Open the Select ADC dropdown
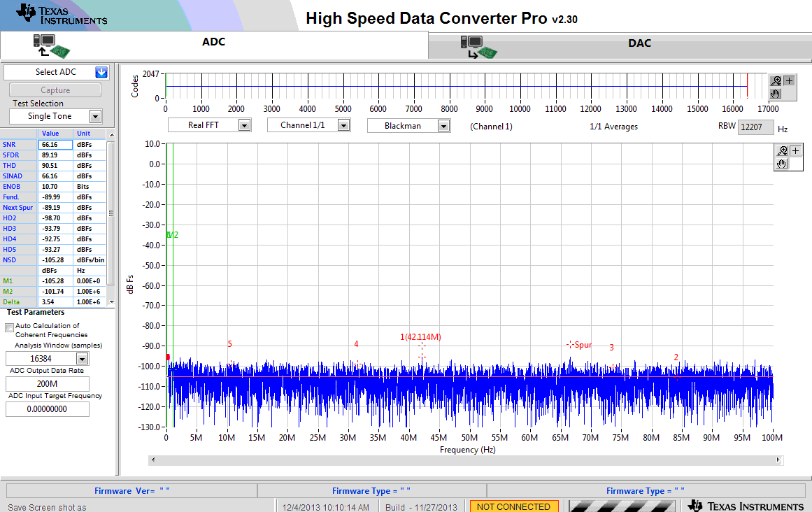812x512 pixels. pyautogui.click(x=101, y=72)
